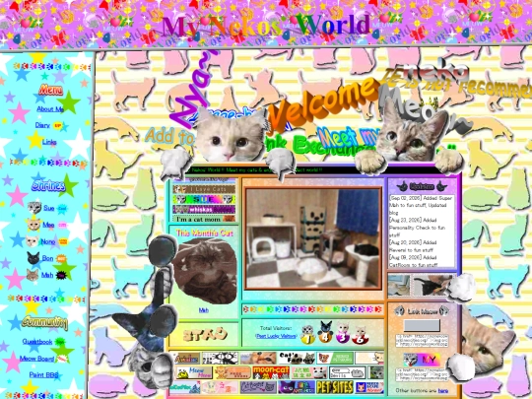Open the cat room photo

[313, 238]
